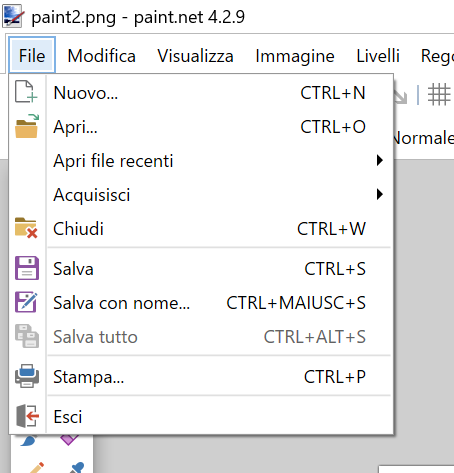Click the New document icon beside Nuovo
The width and height of the screenshot is (454, 473).
26,91
